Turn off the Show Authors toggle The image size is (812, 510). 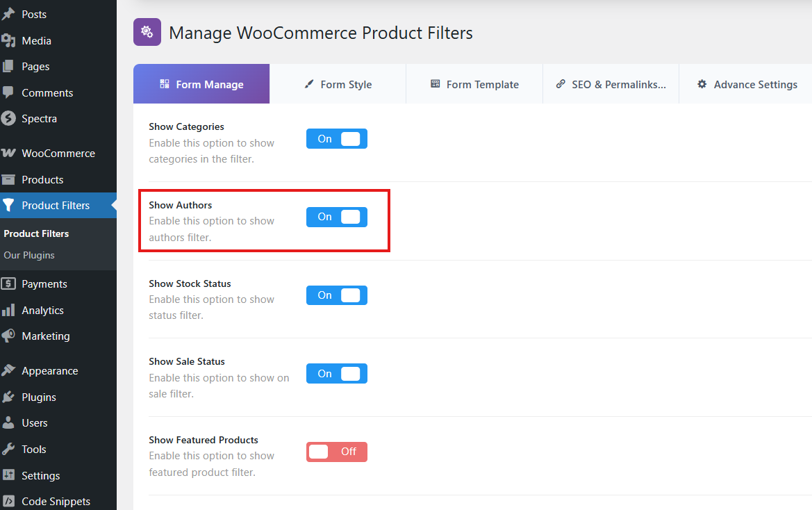(337, 217)
